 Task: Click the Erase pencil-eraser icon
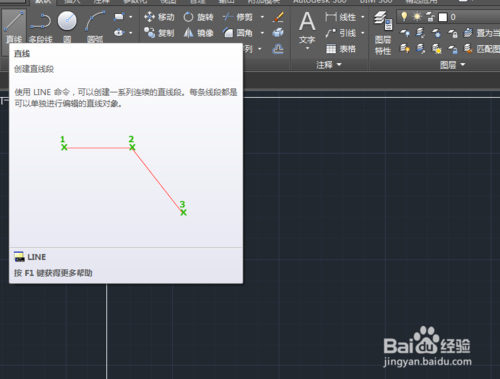[x=278, y=17]
